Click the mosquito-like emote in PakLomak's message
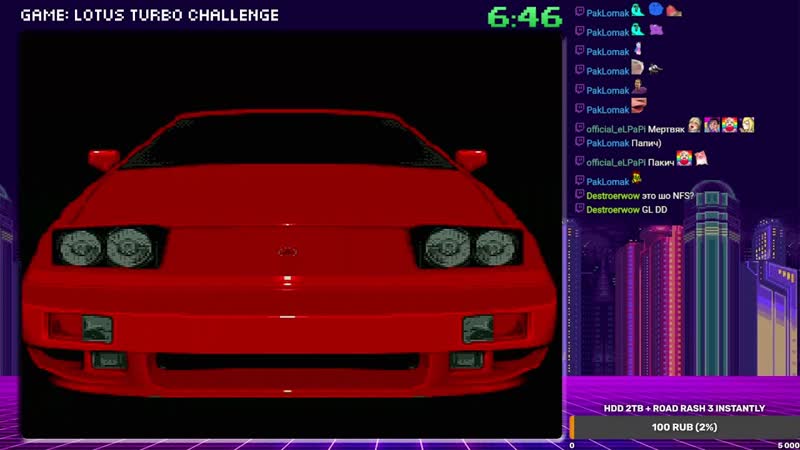The image size is (800, 450). [x=656, y=68]
